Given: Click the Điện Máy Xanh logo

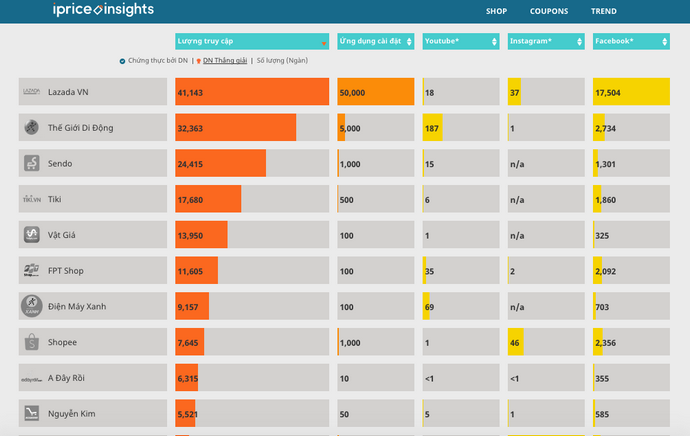Looking at the screenshot, I should 31,307.
